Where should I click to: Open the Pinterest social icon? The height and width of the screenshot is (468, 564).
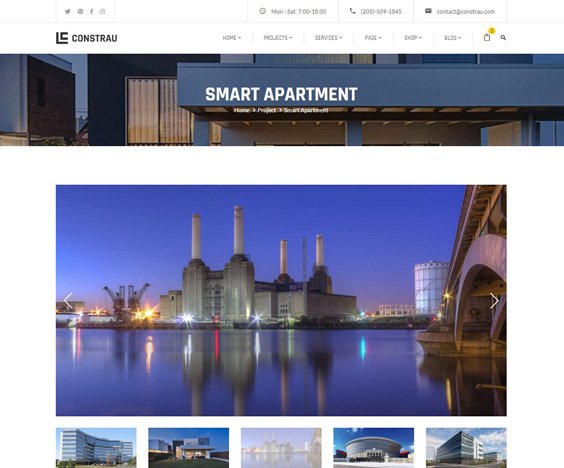(80, 12)
